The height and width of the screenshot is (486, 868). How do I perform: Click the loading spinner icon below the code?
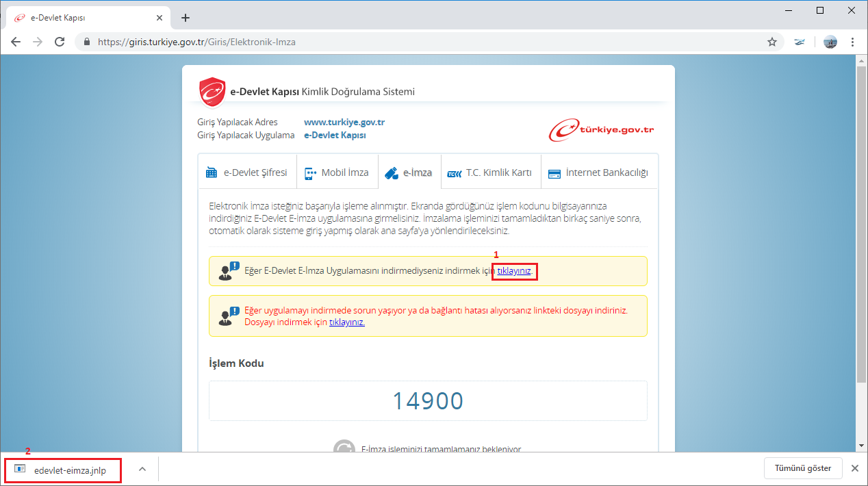[x=344, y=446]
